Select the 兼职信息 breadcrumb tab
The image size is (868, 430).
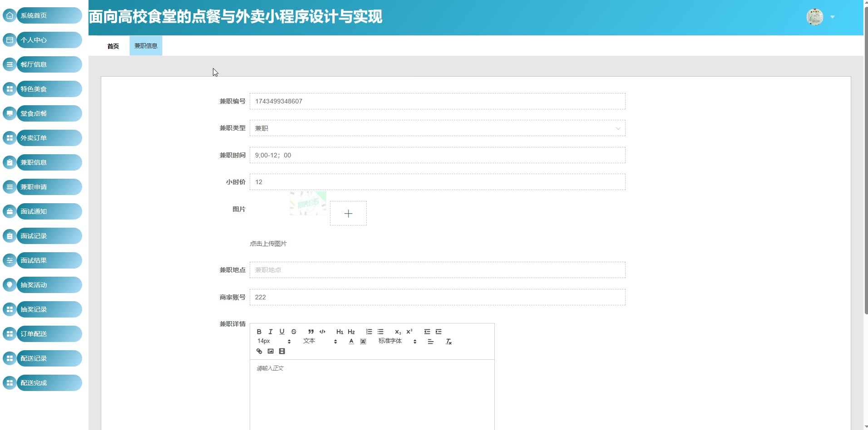pyautogui.click(x=146, y=46)
